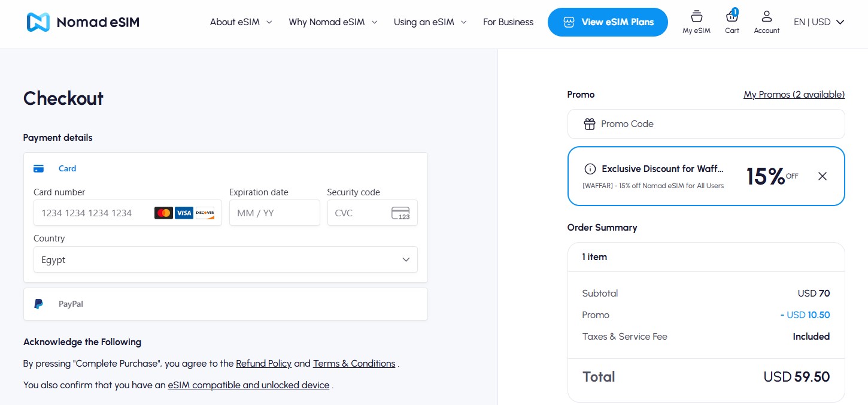This screenshot has width=868, height=405.
Task: Remove the WAFFAR 15% discount promo
Action: tap(823, 176)
